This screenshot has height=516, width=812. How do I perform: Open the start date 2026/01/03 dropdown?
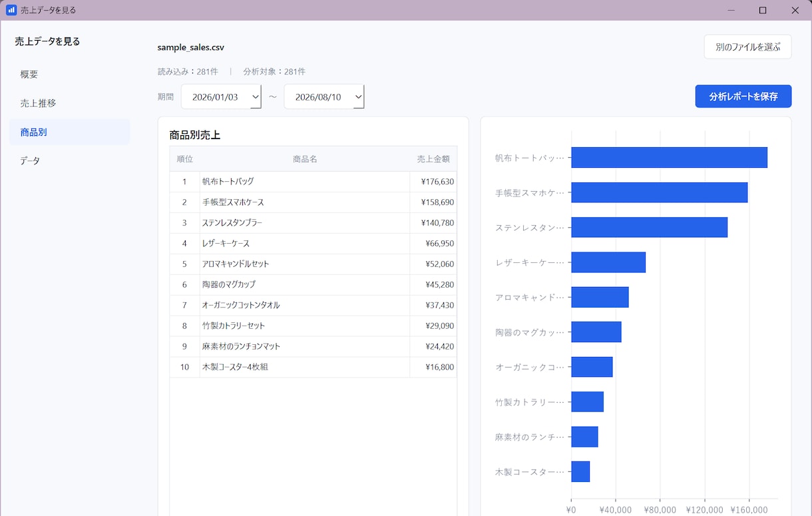(221, 97)
